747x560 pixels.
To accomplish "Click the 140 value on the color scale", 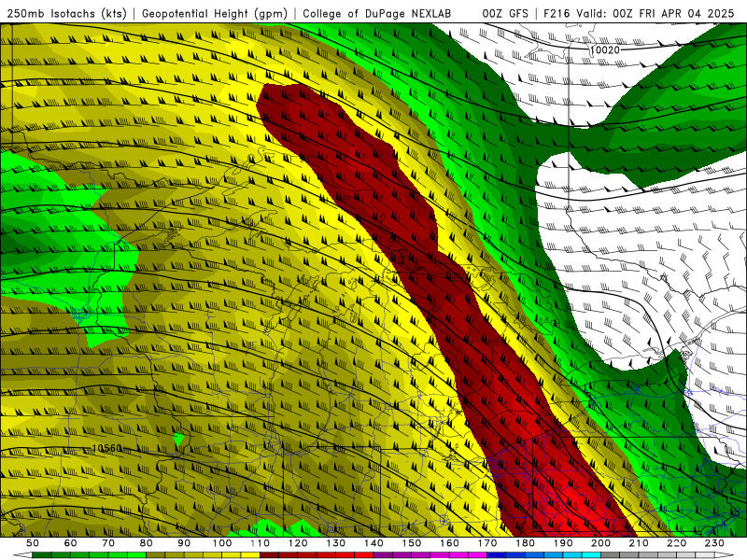I will 373,543.
